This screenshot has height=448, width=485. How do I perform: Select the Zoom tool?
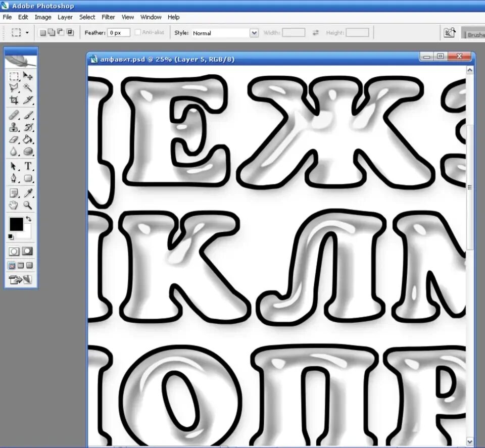[28, 205]
